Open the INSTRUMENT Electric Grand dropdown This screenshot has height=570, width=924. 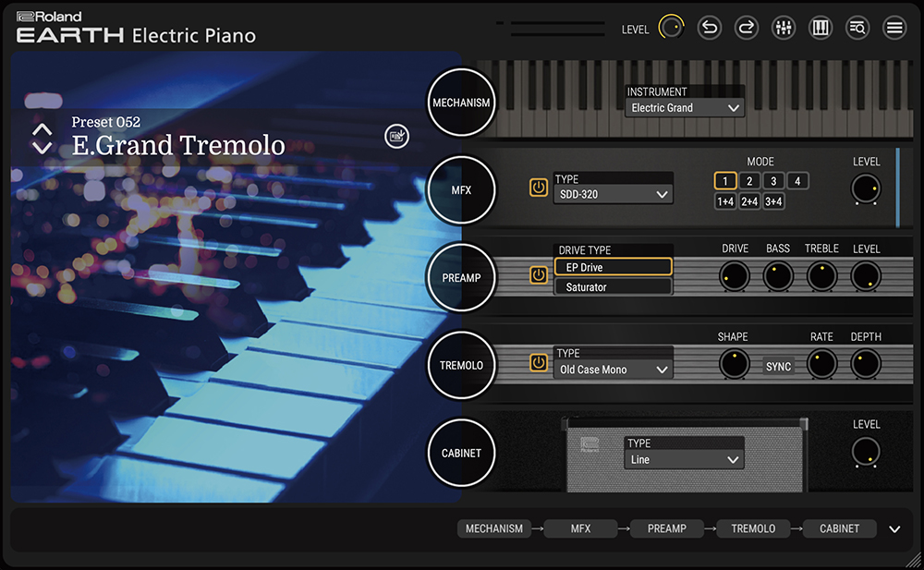[x=685, y=108]
